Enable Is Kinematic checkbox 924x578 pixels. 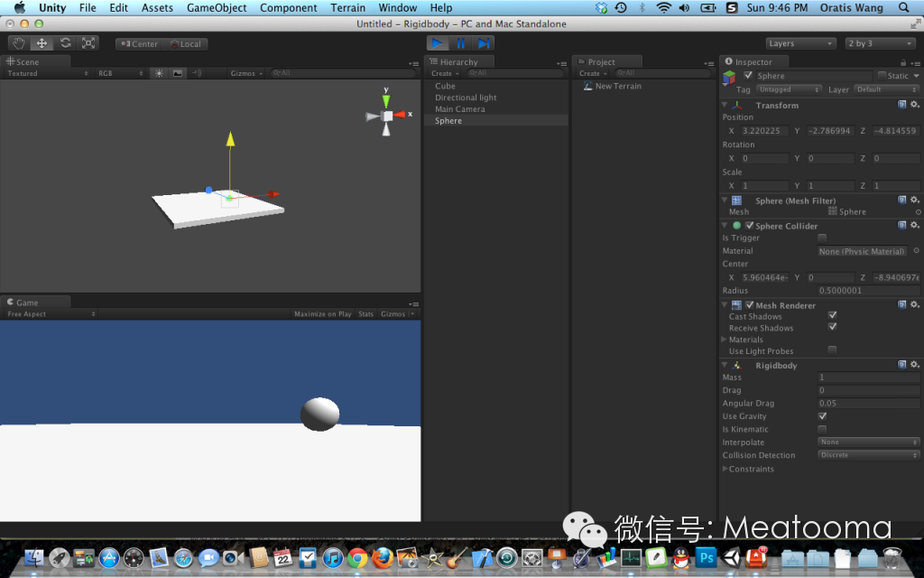click(x=822, y=429)
